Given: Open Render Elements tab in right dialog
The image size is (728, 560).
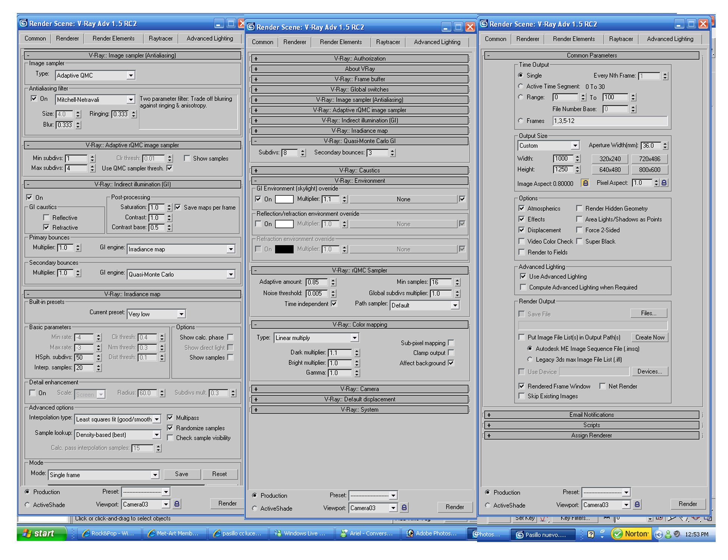Looking at the screenshot, I should point(573,39).
